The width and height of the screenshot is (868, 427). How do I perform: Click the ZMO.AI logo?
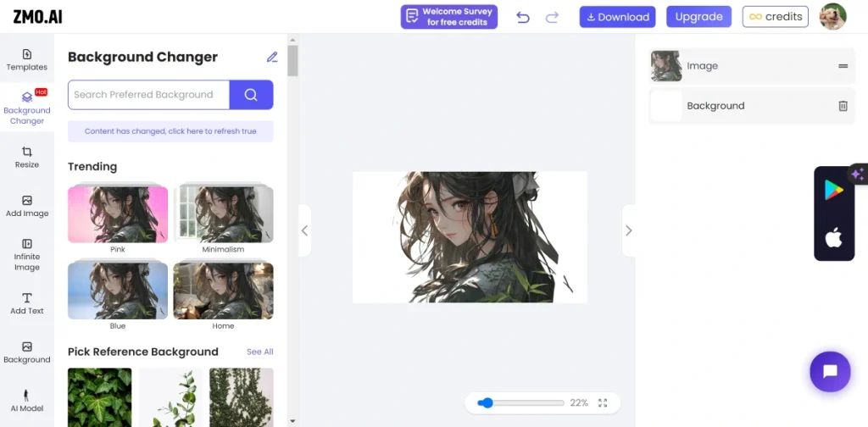pyautogui.click(x=37, y=17)
